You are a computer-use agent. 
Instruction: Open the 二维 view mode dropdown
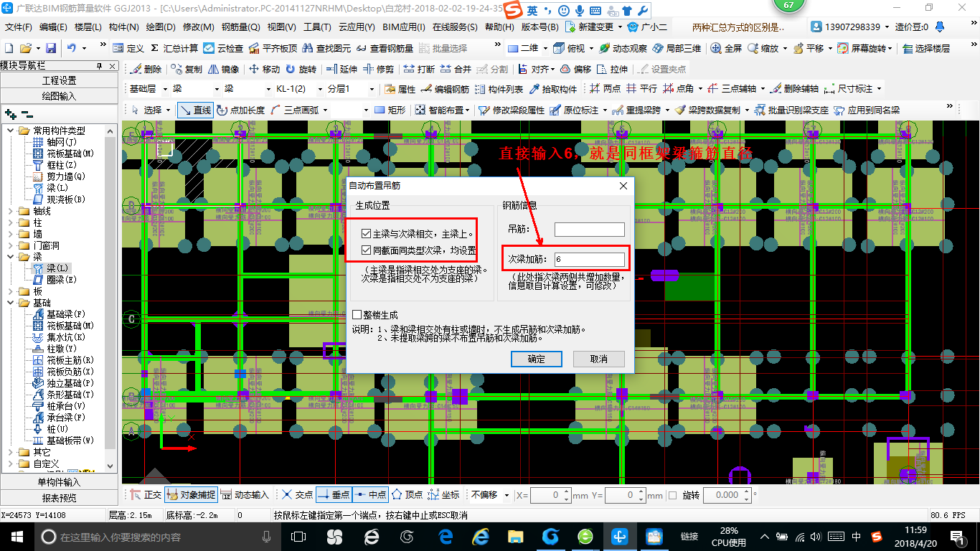click(x=547, y=48)
